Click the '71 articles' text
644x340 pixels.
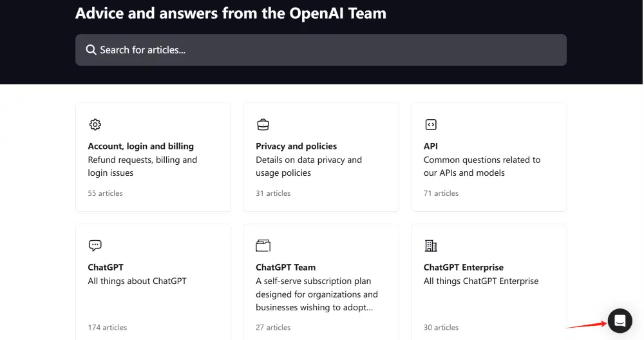point(441,193)
